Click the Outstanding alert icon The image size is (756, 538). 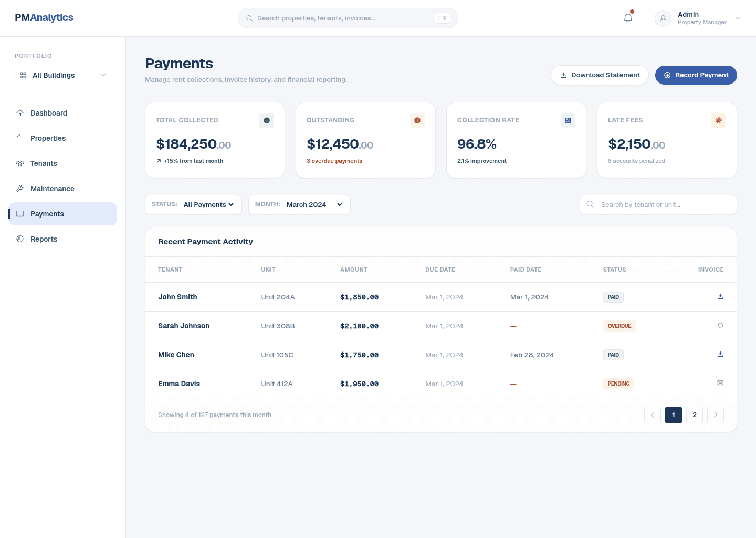point(417,120)
